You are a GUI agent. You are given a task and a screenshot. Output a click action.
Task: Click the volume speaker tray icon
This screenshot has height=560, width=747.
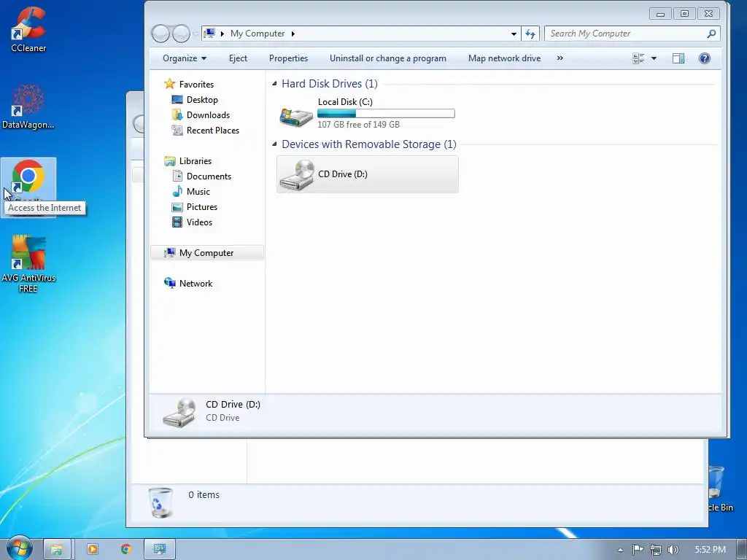tap(673, 550)
